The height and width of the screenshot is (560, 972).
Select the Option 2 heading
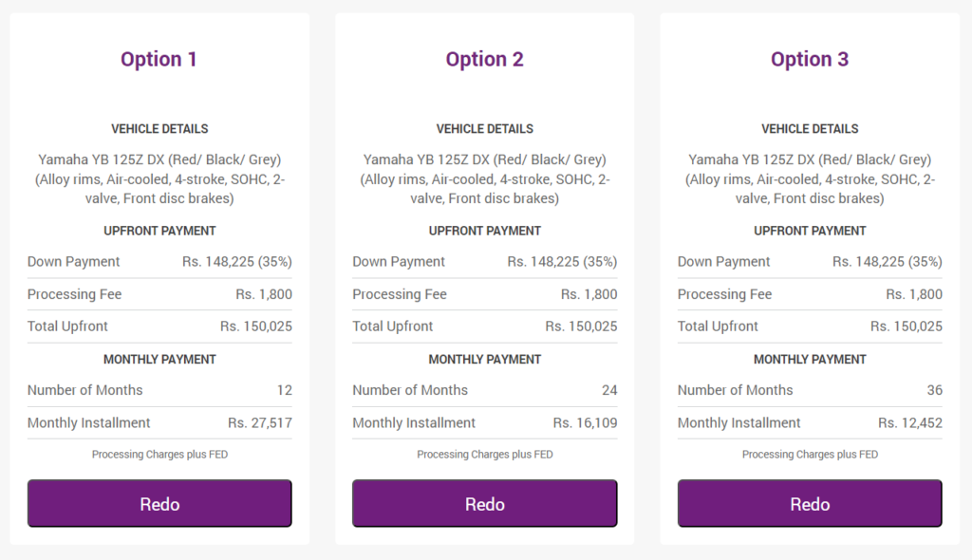(485, 59)
